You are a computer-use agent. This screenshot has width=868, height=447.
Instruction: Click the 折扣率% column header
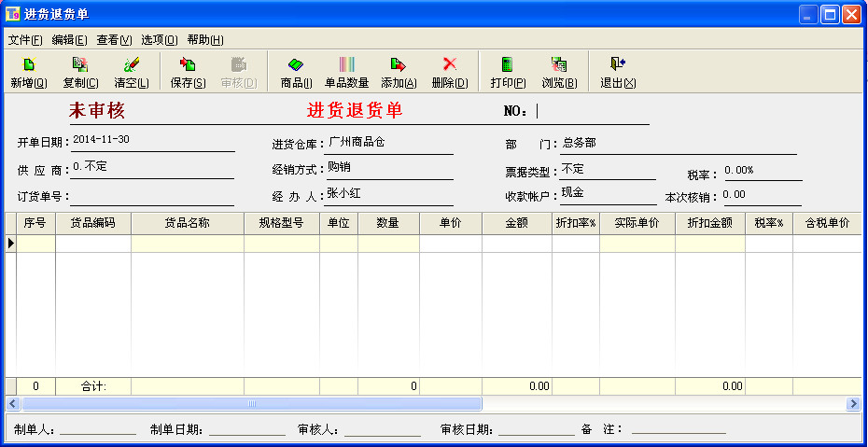576,224
